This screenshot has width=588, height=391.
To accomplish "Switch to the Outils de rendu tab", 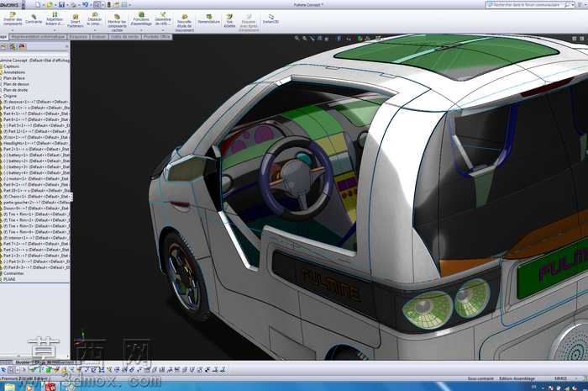I will tap(125, 37).
